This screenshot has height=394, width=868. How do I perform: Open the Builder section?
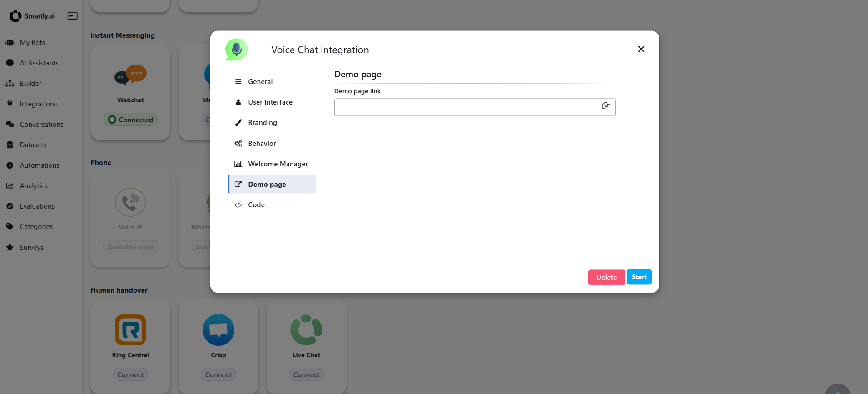pyautogui.click(x=30, y=84)
